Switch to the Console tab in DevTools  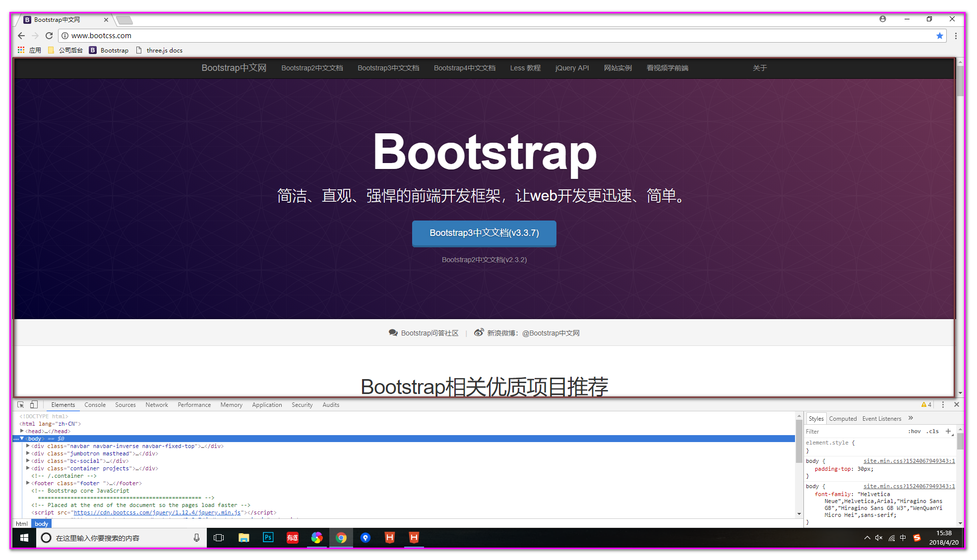tap(95, 405)
